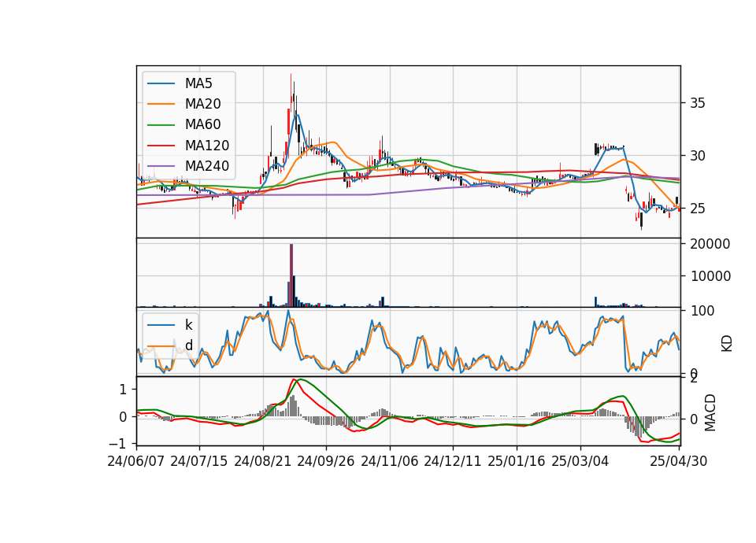This screenshot has height=543, width=756.
Task: Click the 24/11/06 date tick label
Action: [x=390, y=462]
